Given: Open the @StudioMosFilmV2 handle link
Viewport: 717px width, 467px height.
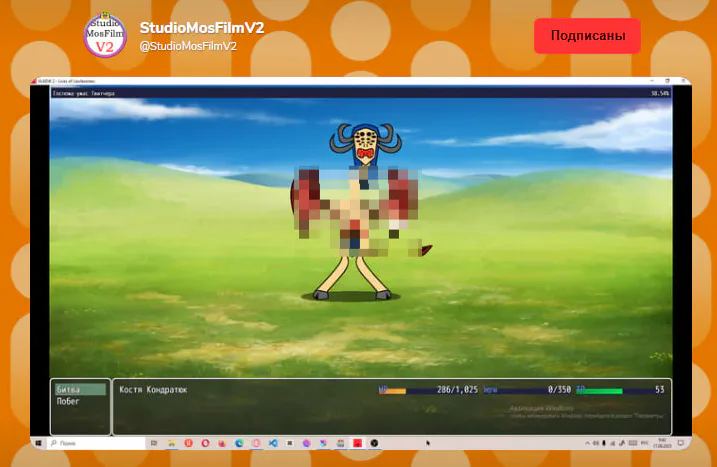Looking at the screenshot, I should tap(188, 46).
